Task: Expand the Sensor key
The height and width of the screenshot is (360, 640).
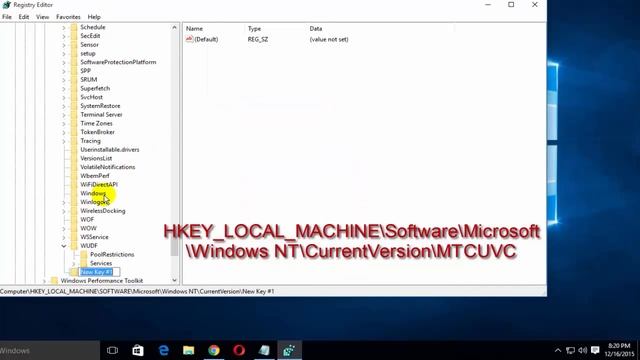Action: tap(64, 45)
